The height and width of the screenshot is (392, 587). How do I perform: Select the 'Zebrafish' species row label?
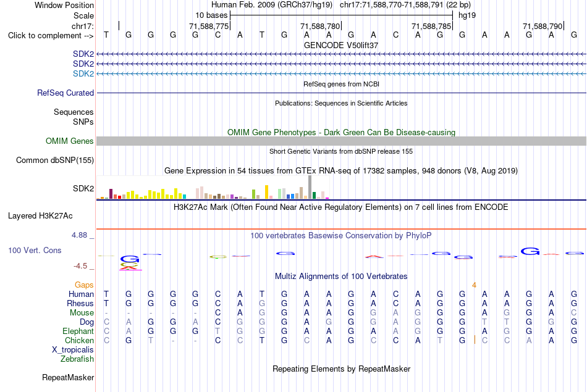point(77,359)
